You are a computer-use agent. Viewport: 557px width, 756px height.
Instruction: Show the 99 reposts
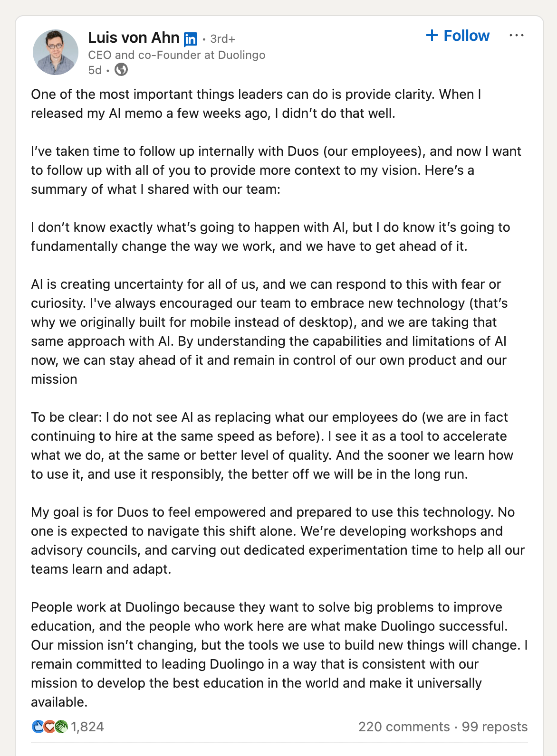point(495,727)
